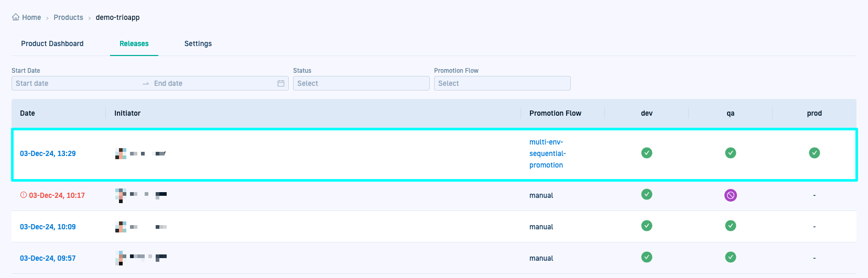This screenshot has height=278, width=868.
Task: Open the calendar icon in date range
Action: [x=281, y=83]
